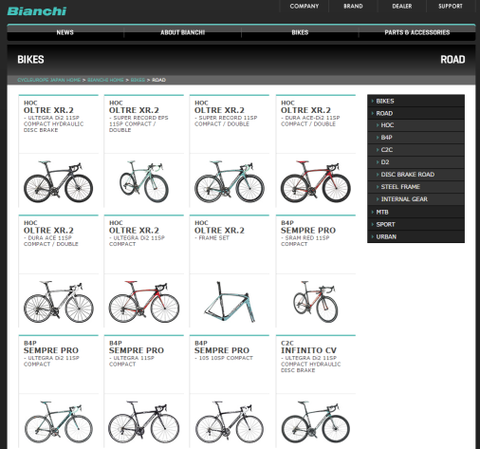View Sempre Pro Ultegra 11SP bike image
The width and height of the screenshot is (480, 449).
[144, 422]
